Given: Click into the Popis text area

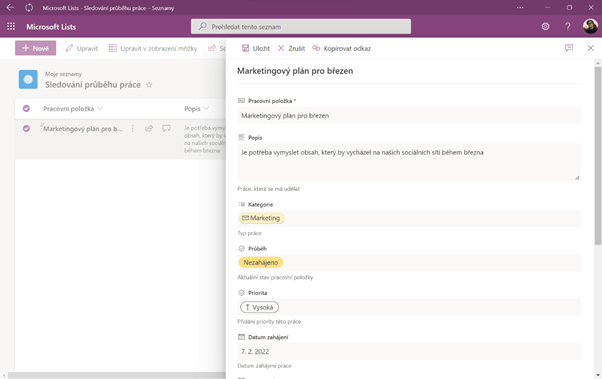Looking at the screenshot, I should pyautogui.click(x=409, y=162).
